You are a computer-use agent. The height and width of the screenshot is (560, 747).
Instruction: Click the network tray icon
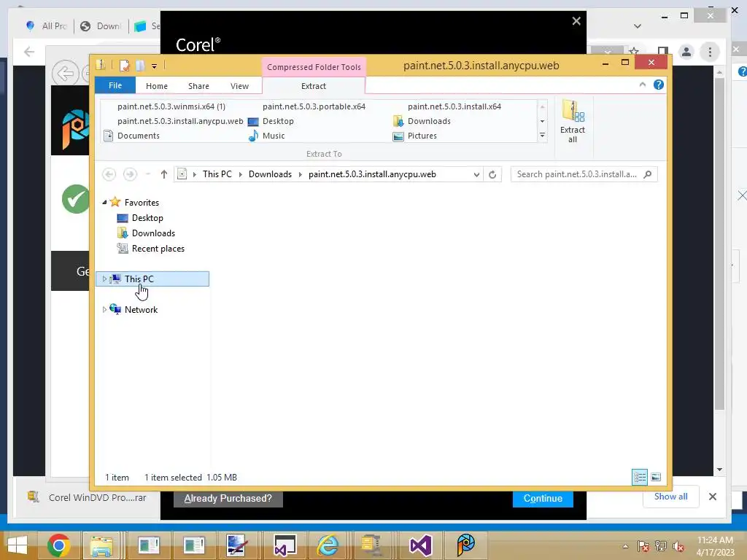(x=660, y=546)
